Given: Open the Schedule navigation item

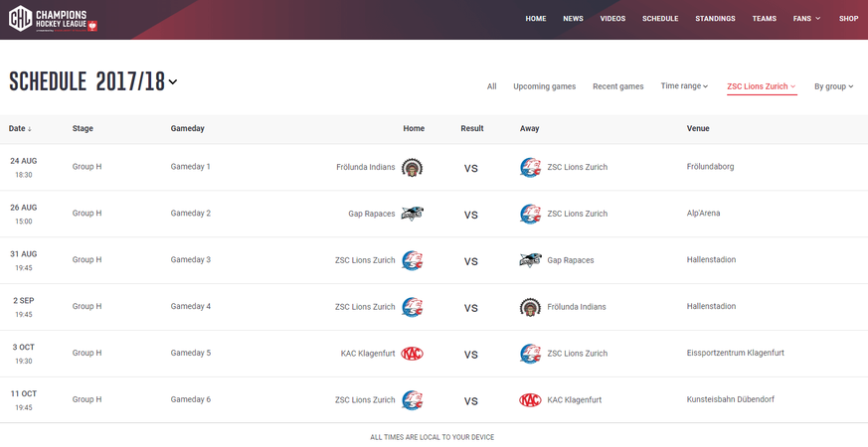Looking at the screenshot, I should (660, 18).
